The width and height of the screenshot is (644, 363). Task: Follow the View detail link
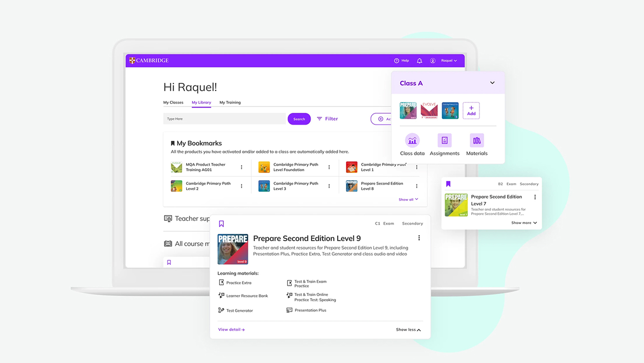[x=231, y=330]
